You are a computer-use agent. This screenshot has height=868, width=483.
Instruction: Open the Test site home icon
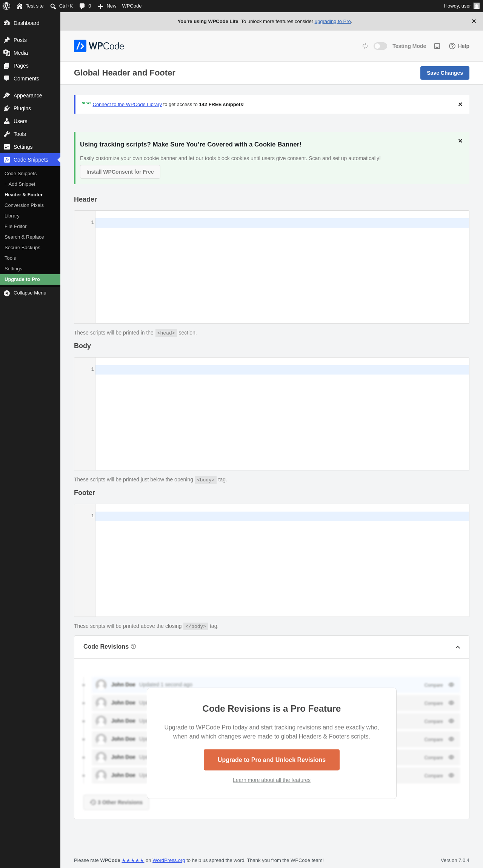pyautogui.click(x=20, y=6)
